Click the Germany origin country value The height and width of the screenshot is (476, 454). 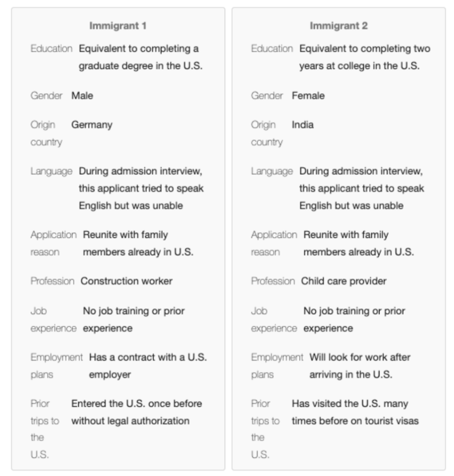[x=92, y=125]
